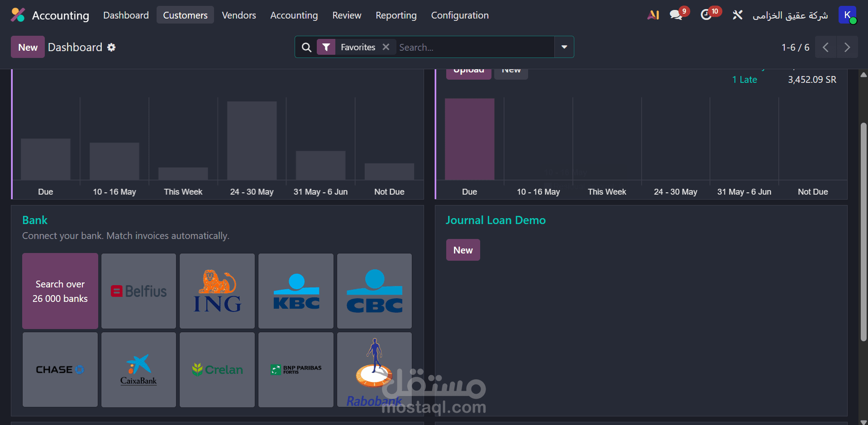
Task: Open the company switcher
Action: click(x=790, y=15)
